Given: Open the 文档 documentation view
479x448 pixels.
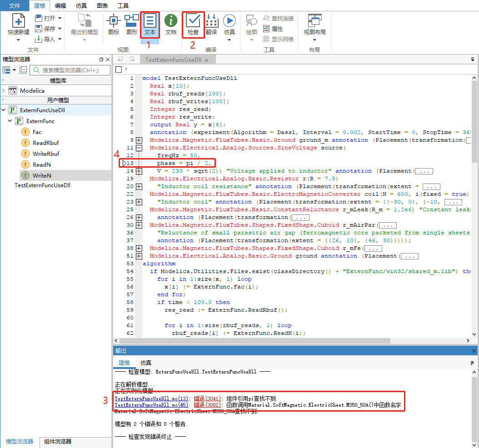Looking at the screenshot, I should 171,25.
